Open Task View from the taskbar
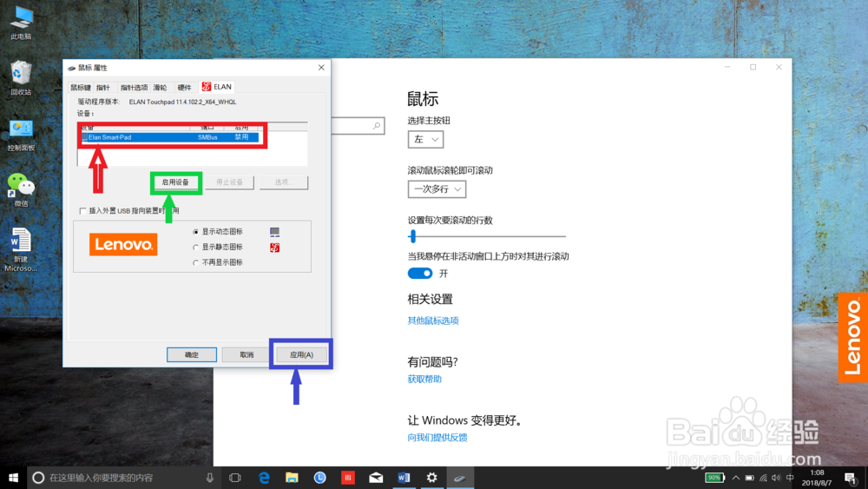 coord(235,478)
